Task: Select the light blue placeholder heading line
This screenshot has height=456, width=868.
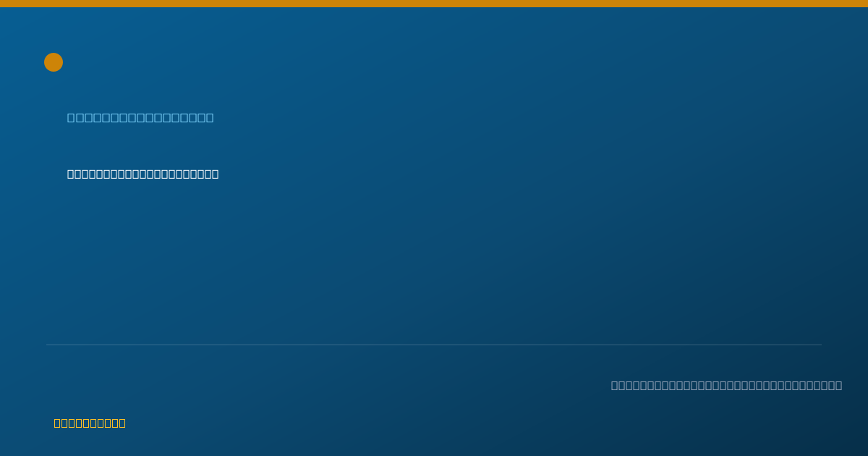Action: pos(140,117)
